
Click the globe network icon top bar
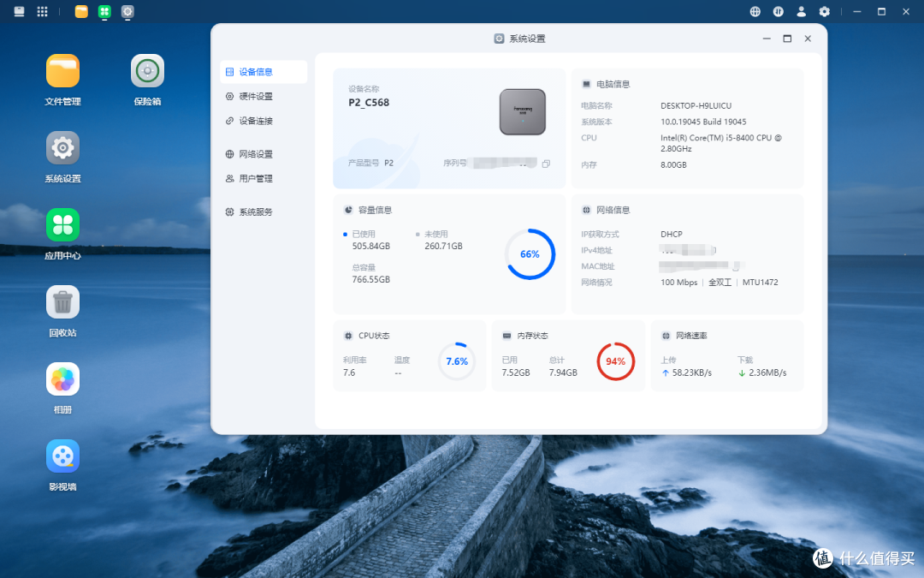pos(755,11)
